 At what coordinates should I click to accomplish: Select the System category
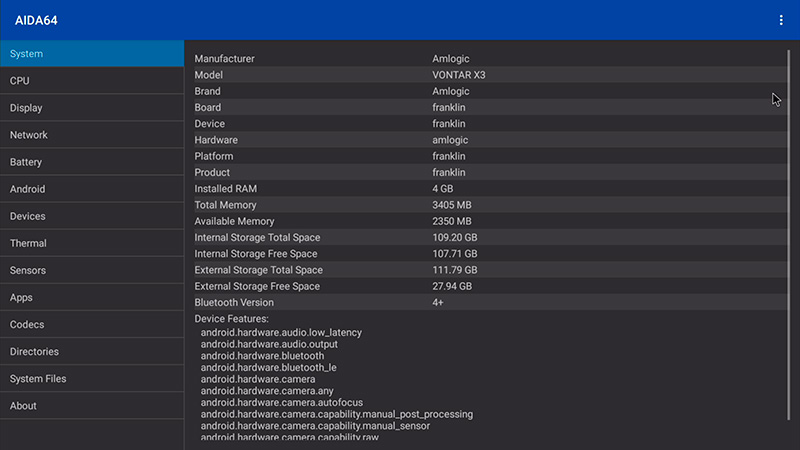[92, 54]
